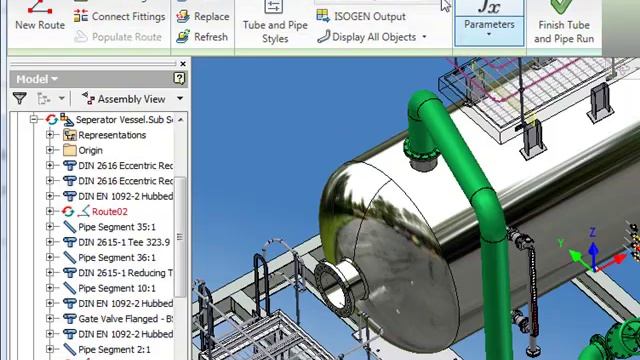Image resolution: width=640 pixels, height=360 pixels.
Task: Select DIN EN 1092-2 Hubbed below Gate Valve
Action: click(125, 334)
